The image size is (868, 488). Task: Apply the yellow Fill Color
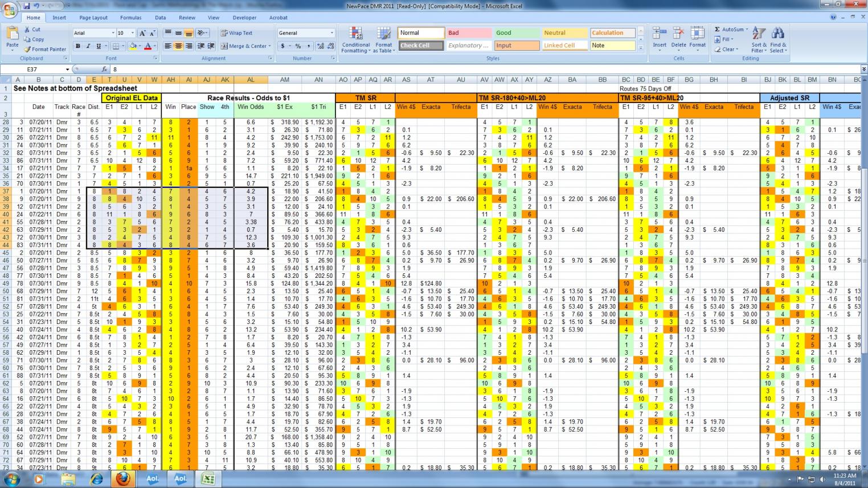(133, 46)
